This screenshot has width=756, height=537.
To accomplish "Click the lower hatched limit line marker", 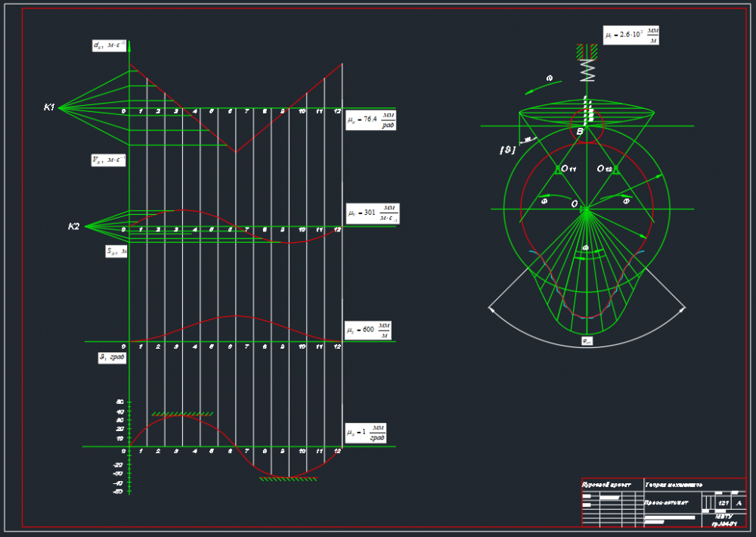I will tap(288, 479).
